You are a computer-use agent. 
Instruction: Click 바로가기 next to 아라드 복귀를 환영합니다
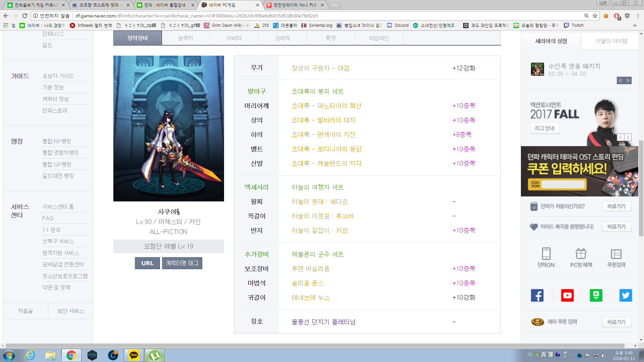[616, 227]
